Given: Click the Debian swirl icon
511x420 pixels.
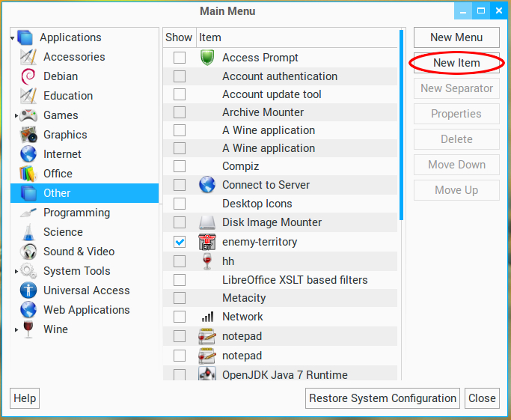Looking at the screenshot, I should (28, 76).
